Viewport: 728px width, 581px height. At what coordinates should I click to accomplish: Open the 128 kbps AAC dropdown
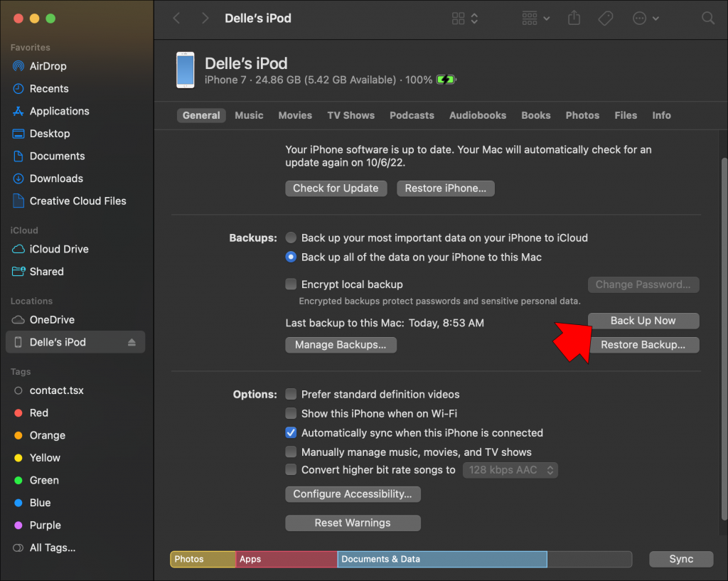[x=510, y=469]
